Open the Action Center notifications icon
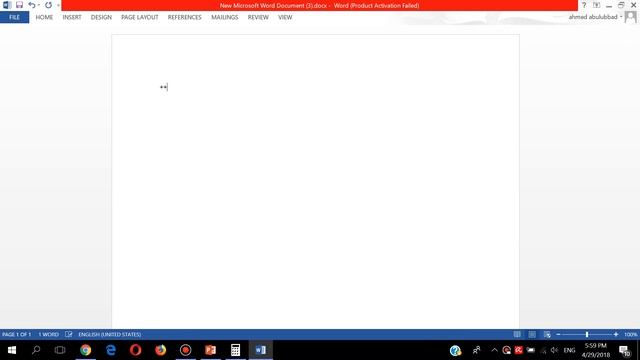 [x=625, y=350]
